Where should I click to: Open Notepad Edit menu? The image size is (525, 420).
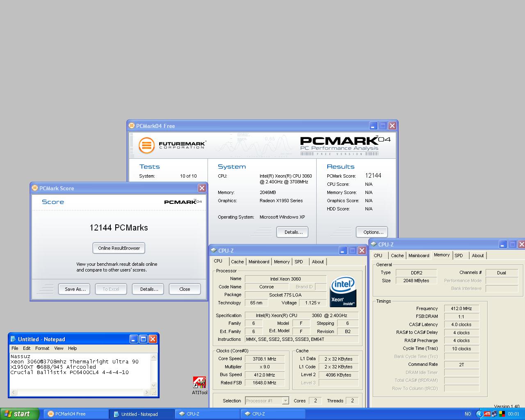[27, 348]
